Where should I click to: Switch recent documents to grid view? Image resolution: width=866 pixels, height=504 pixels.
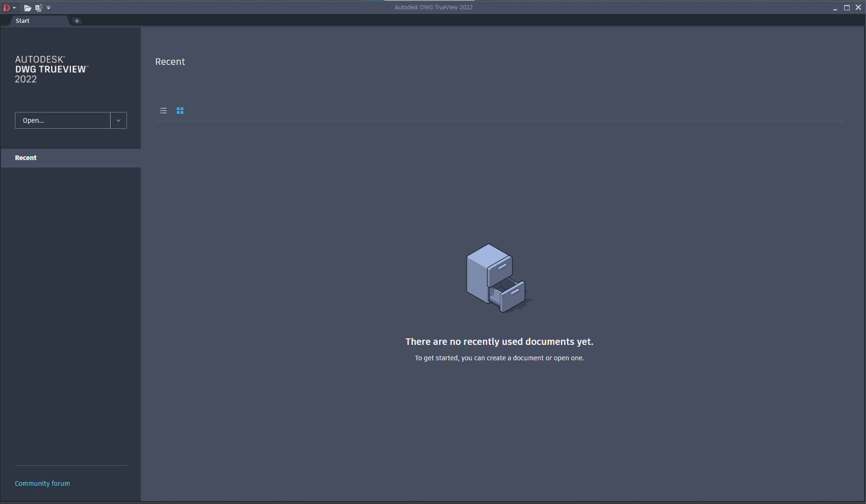click(180, 111)
